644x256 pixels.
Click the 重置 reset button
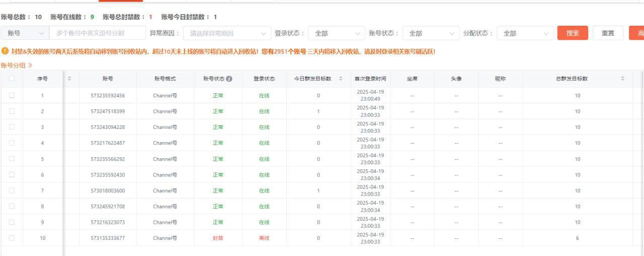[608, 33]
